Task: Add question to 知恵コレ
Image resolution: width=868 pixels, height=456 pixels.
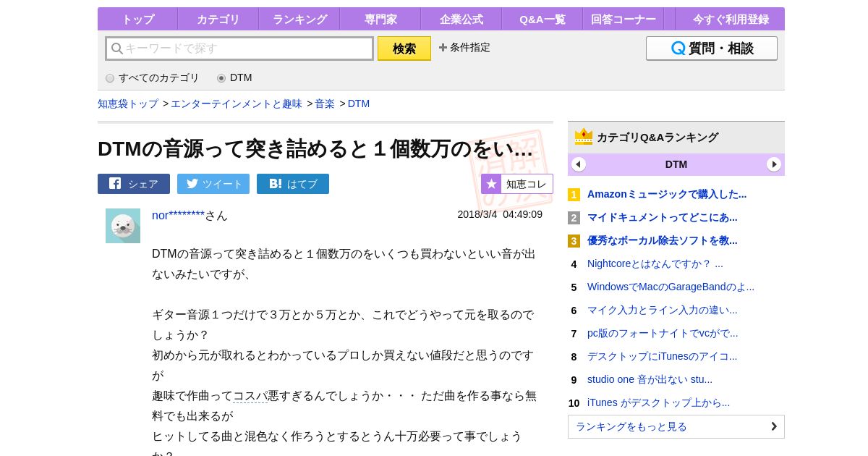Action: 517,184
